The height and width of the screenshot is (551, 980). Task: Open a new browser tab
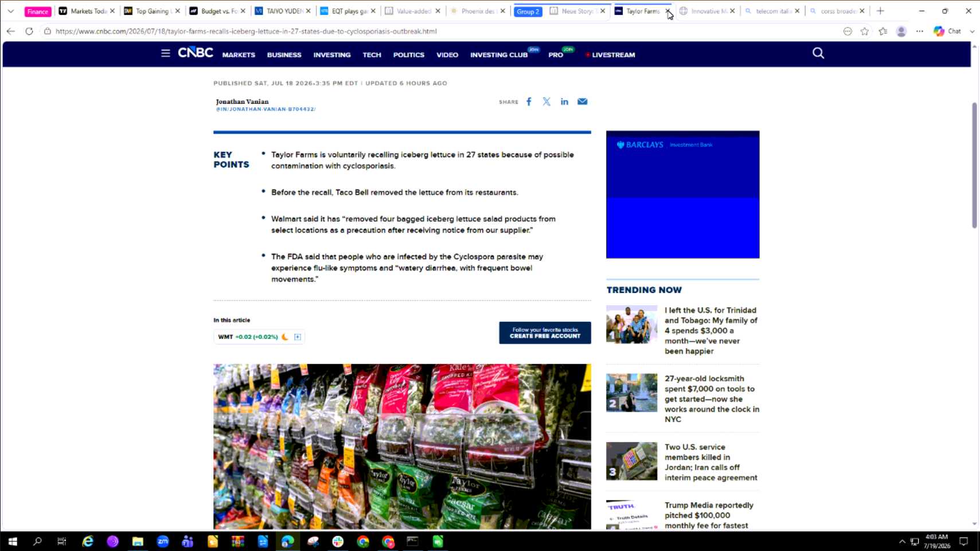click(880, 11)
